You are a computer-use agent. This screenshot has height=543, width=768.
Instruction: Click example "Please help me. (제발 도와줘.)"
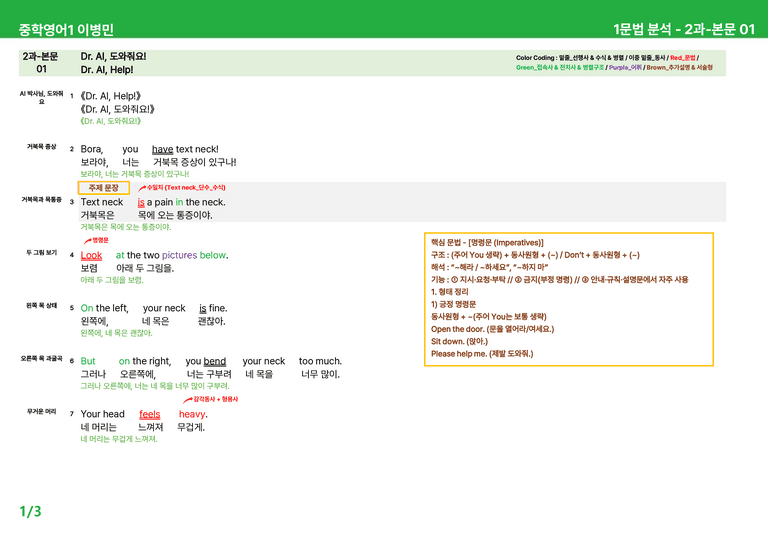coord(482,354)
